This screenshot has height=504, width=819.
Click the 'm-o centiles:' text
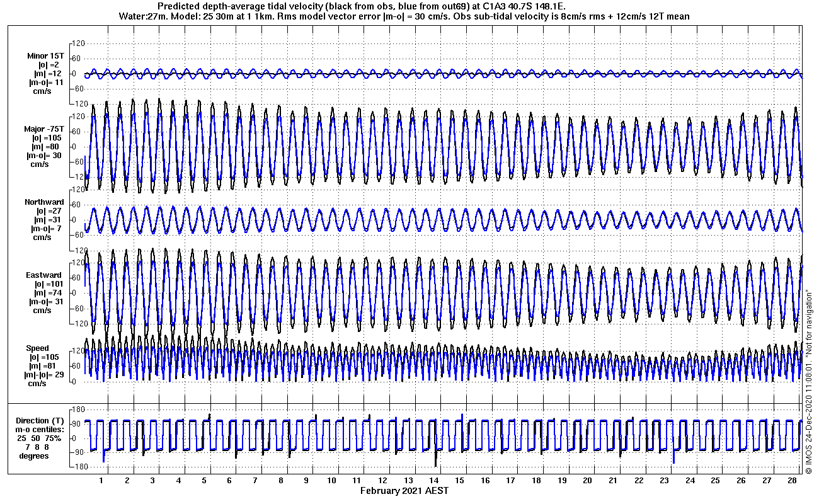tap(40, 429)
